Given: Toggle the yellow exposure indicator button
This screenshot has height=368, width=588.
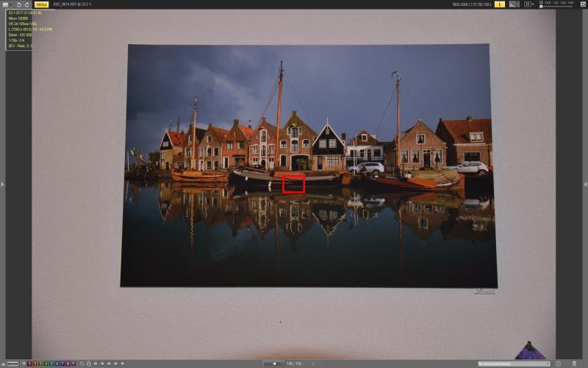Looking at the screenshot, I should tap(500, 4).
